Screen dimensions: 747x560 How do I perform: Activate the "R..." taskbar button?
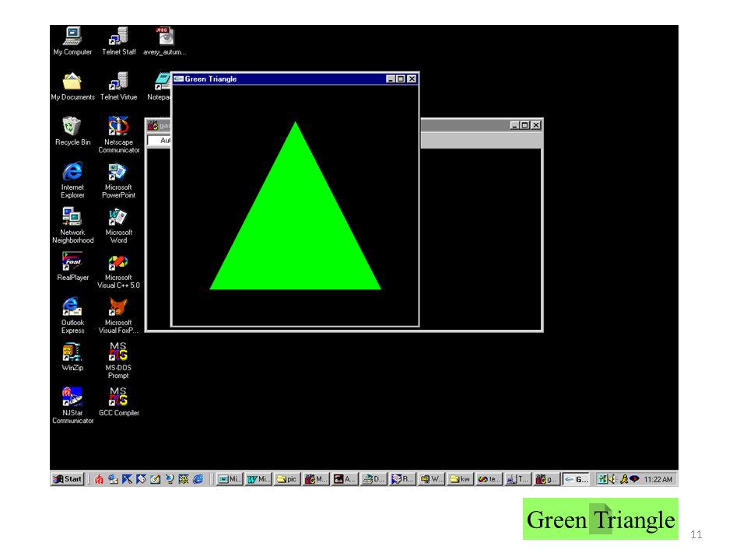point(402,479)
